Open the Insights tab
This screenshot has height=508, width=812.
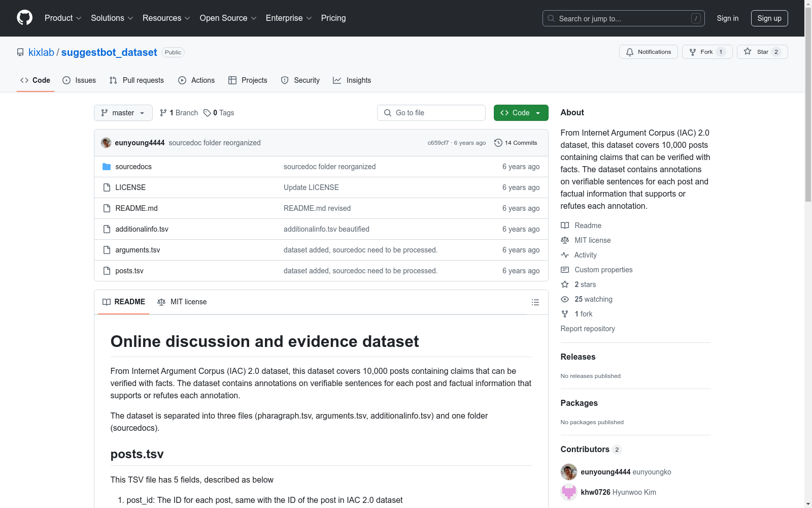pyautogui.click(x=352, y=80)
